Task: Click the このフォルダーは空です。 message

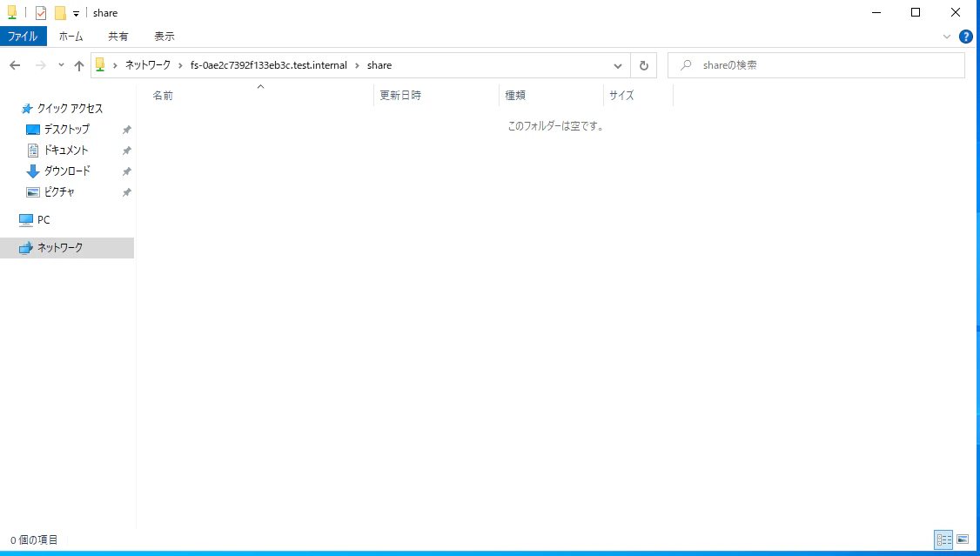Action: pyautogui.click(x=555, y=126)
